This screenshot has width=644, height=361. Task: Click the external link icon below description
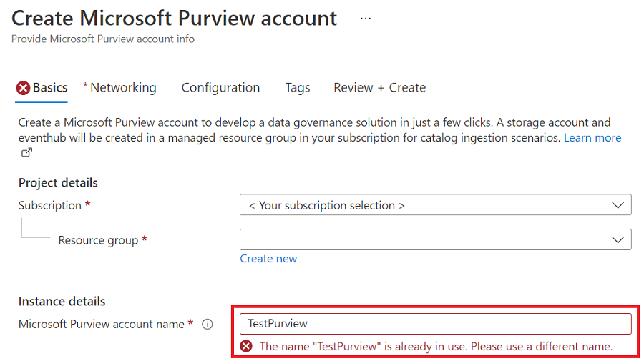tap(26, 152)
